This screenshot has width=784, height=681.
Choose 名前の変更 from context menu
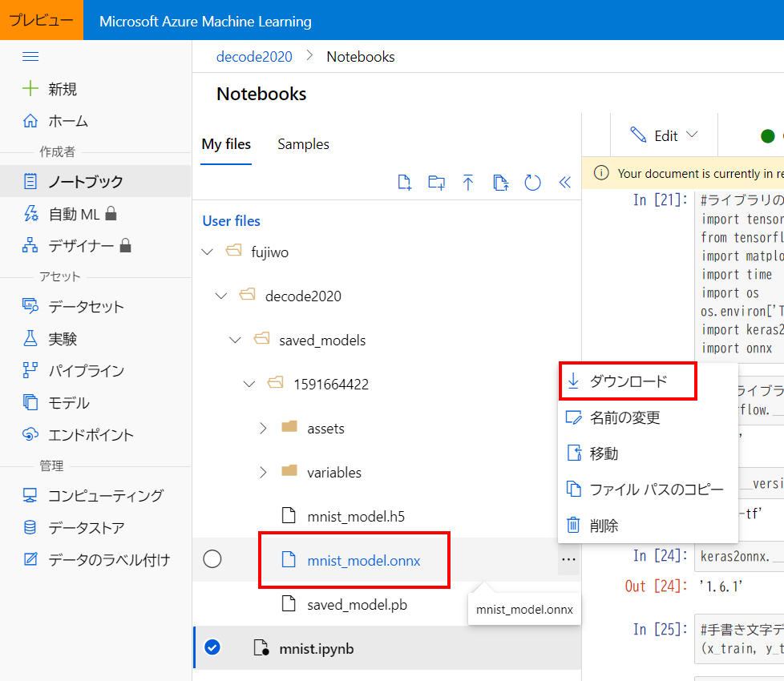[x=648, y=417]
